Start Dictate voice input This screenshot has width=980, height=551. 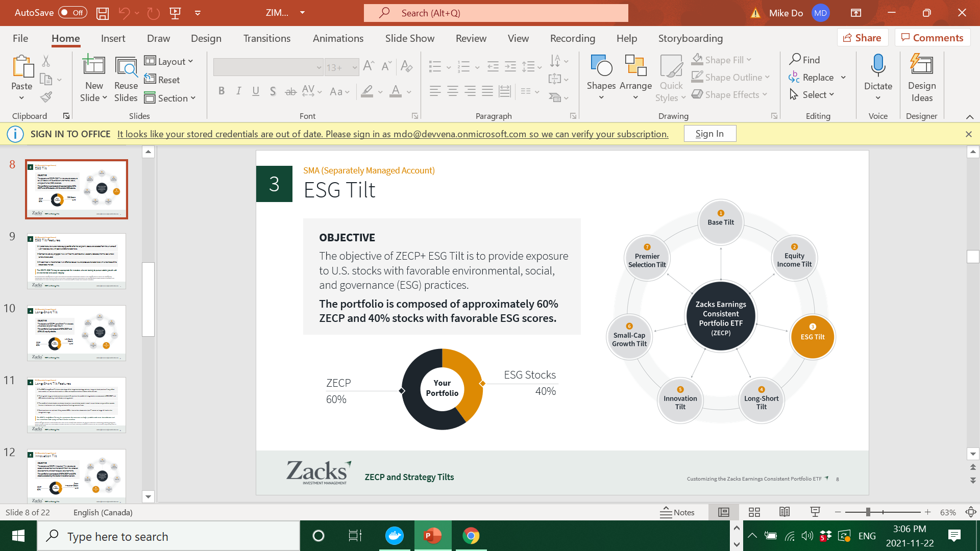click(x=878, y=71)
